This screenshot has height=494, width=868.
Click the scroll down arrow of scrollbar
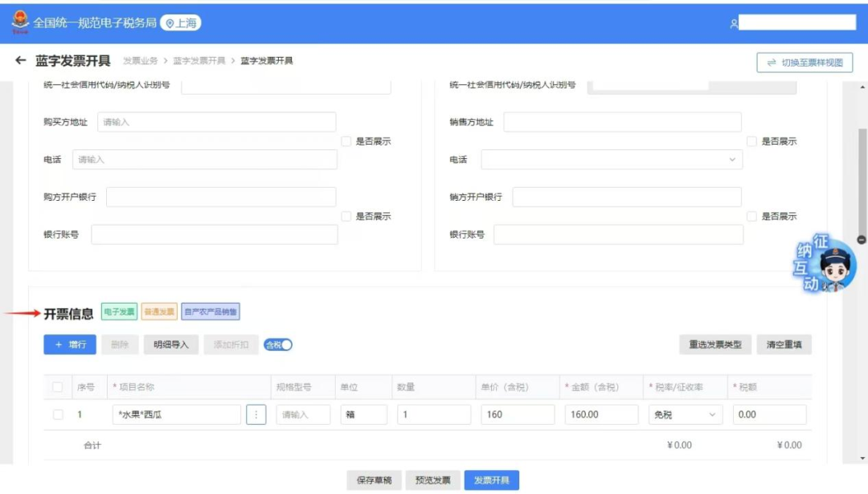point(862,458)
